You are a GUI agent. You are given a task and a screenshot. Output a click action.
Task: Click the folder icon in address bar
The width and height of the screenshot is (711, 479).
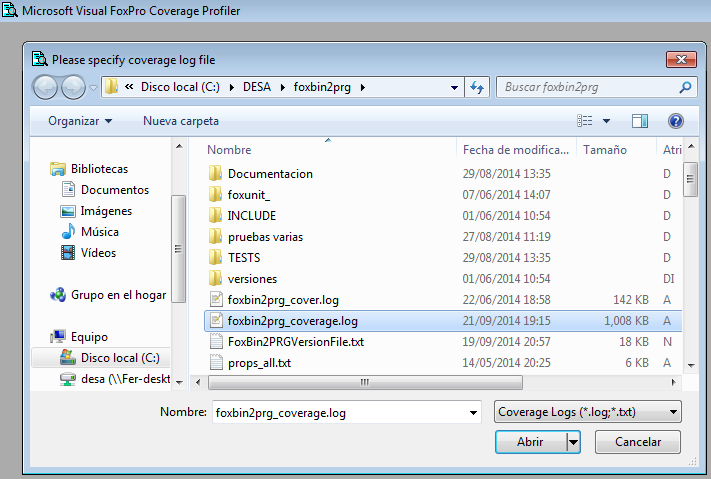click(x=112, y=87)
